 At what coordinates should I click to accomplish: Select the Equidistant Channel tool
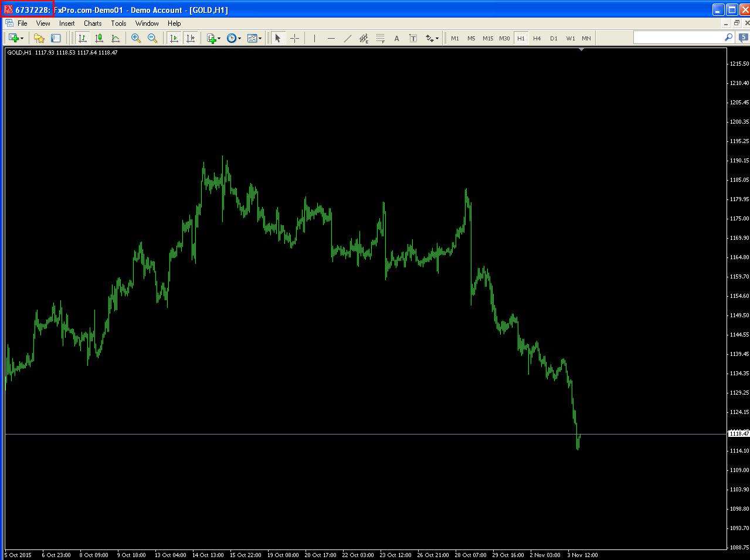364,38
